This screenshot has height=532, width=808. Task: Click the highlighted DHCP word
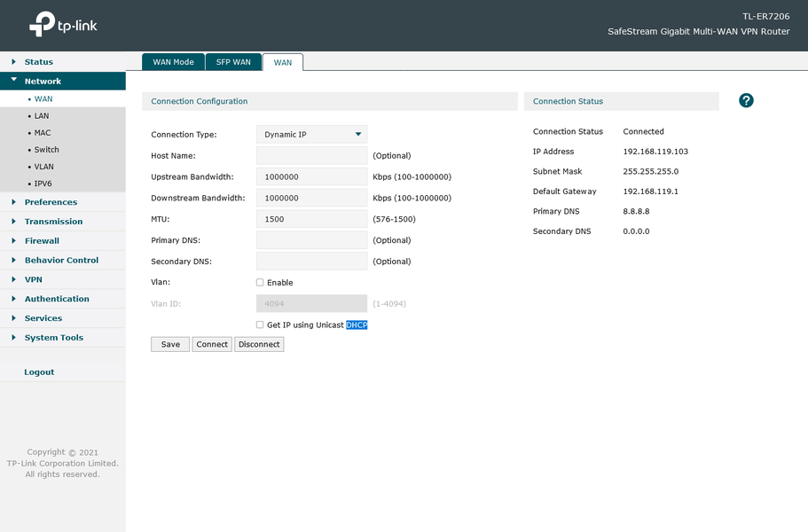[357, 325]
